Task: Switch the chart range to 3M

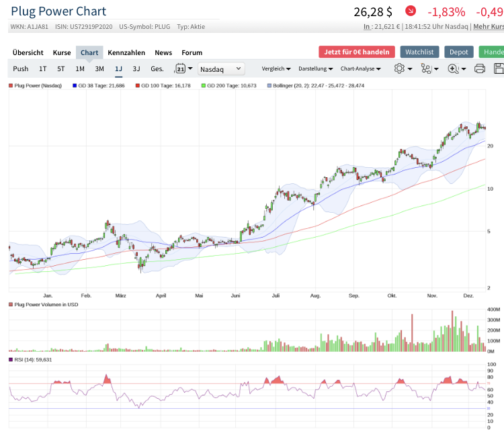Action: (x=99, y=68)
